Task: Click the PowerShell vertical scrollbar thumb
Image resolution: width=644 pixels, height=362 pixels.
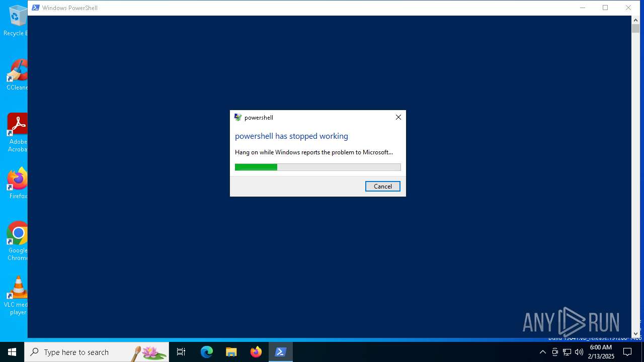Action: 635,29
